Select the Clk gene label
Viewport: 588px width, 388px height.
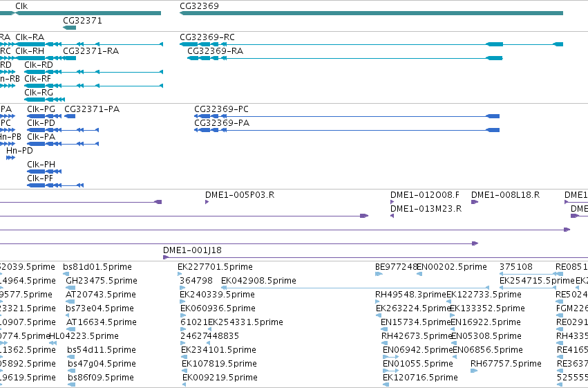pos(21,6)
